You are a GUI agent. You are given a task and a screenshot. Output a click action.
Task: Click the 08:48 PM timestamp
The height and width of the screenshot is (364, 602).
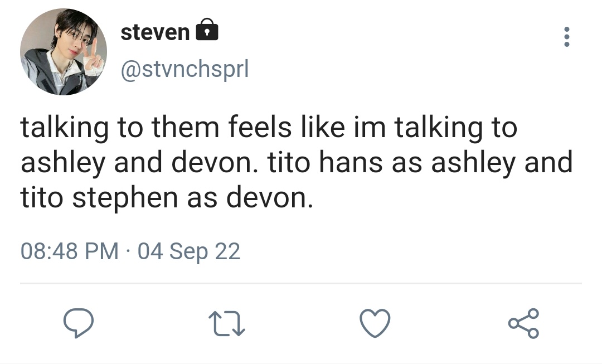point(70,251)
